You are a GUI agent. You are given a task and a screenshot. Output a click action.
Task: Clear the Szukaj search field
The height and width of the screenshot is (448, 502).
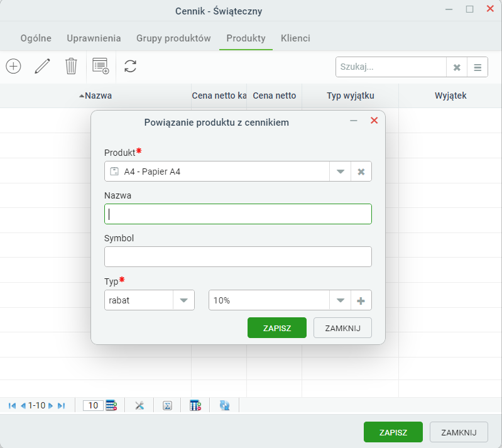click(457, 67)
